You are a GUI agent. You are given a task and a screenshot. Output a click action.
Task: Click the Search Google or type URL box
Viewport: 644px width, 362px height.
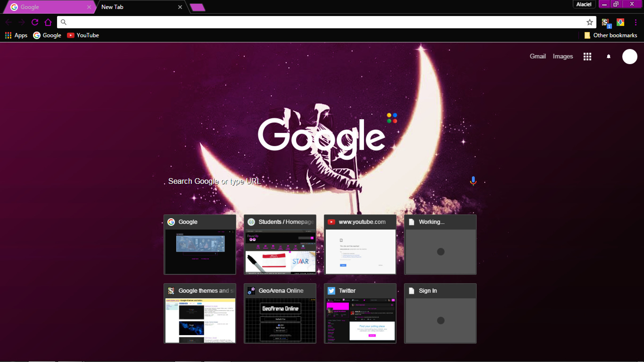pyautogui.click(x=322, y=181)
